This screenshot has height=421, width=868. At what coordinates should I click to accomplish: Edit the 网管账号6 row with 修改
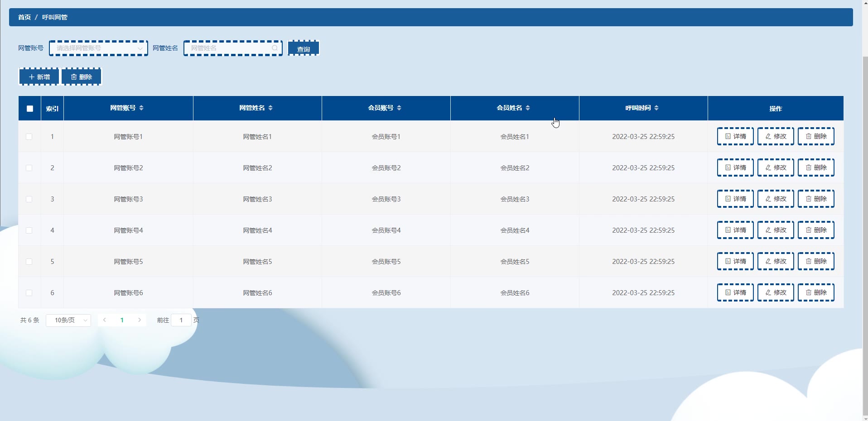point(776,292)
